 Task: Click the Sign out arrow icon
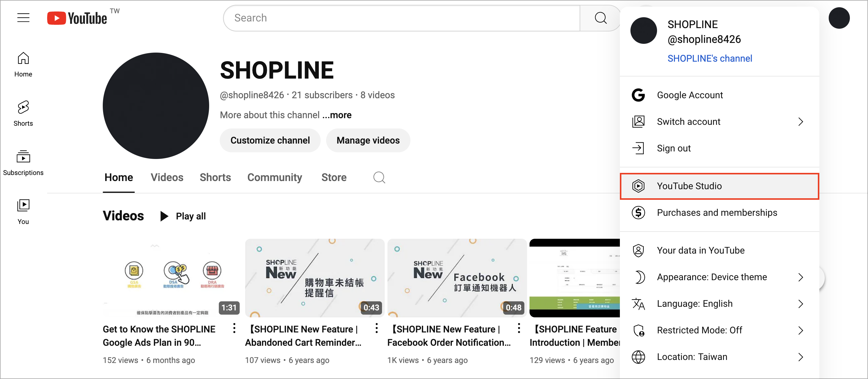click(638, 148)
